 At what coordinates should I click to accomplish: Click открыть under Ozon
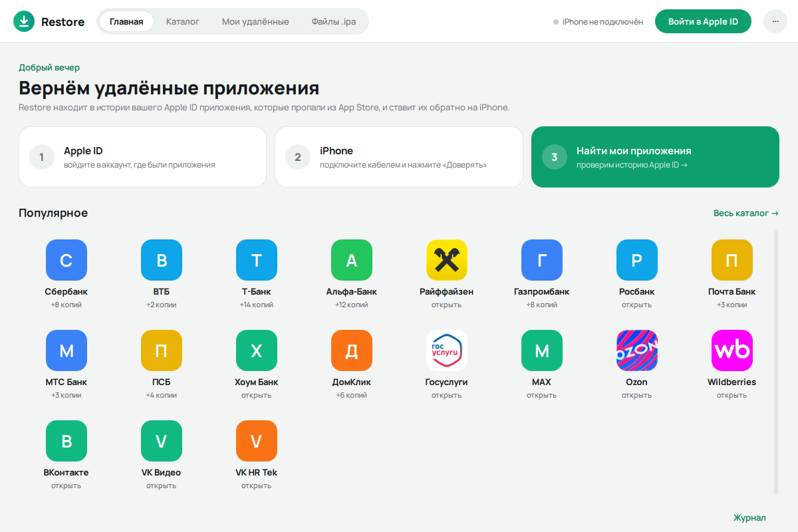pos(637,395)
